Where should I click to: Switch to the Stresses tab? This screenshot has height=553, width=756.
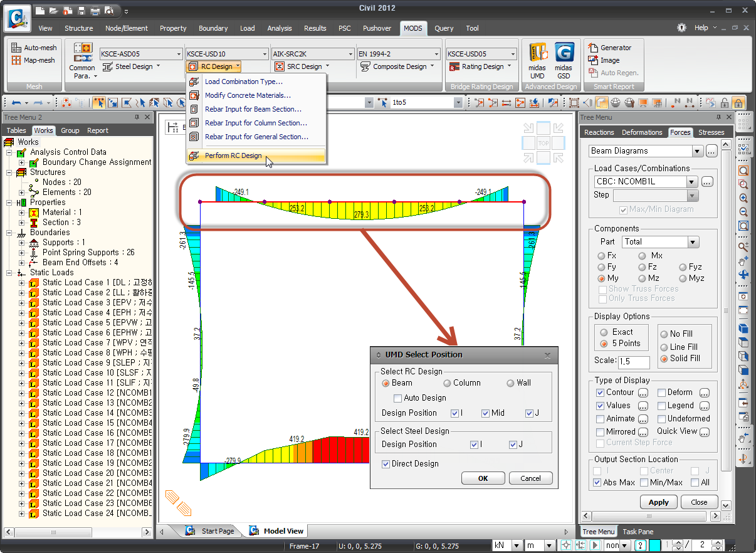711,132
